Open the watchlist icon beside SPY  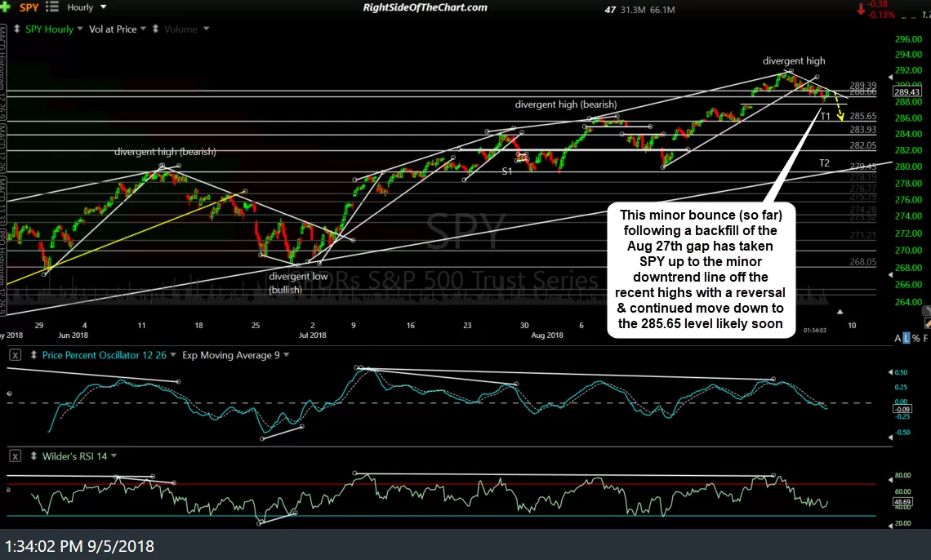tap(52, 7)
